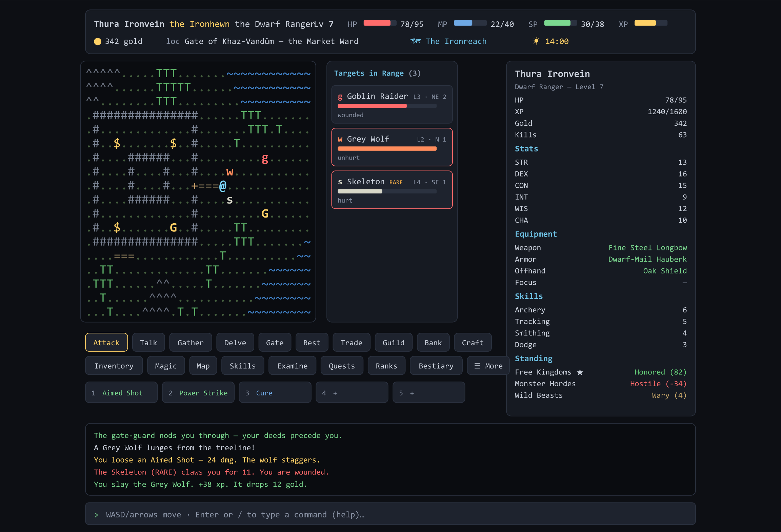The image size is (781, 532).
Task: Open the Skills panel
Action: click(x=243, y=366)
